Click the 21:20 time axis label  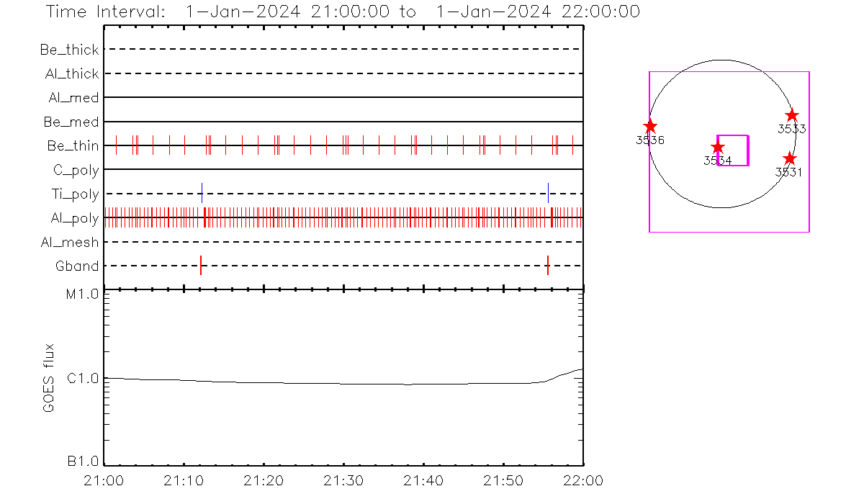click(264, 480)
